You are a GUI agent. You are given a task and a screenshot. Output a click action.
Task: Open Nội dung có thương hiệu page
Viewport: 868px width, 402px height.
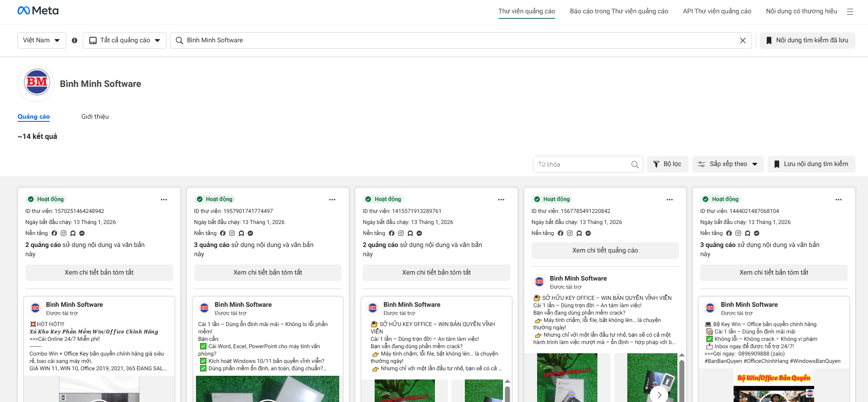coord(802,11)
